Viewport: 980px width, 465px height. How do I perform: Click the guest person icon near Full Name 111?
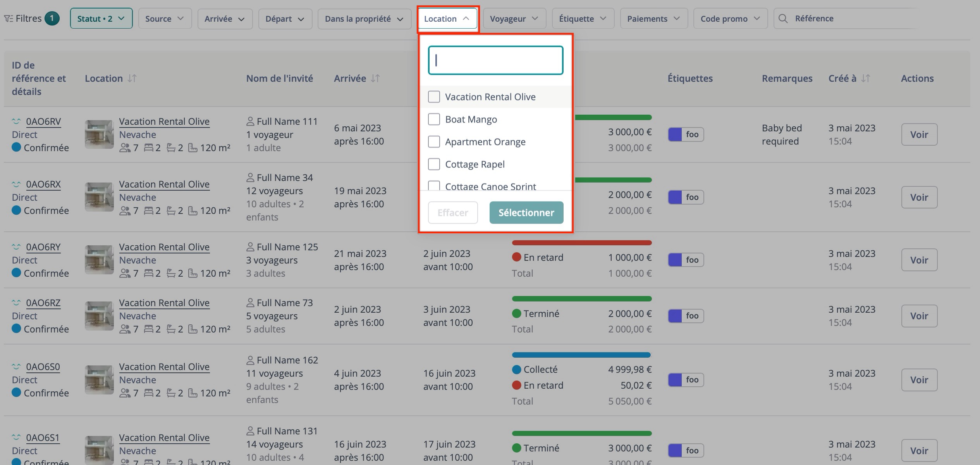point(250,121)
